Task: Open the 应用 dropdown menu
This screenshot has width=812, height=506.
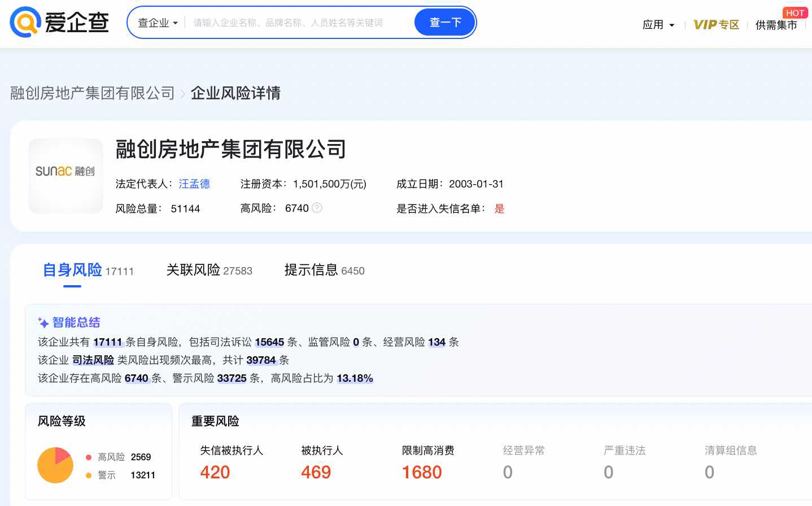Action: click(658, 25)
